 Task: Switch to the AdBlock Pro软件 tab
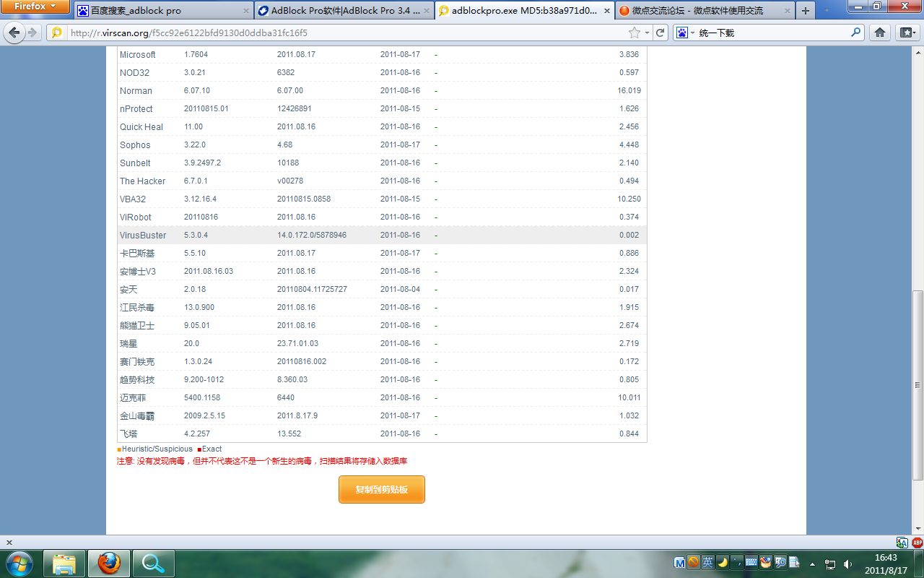tap(343, 11)
